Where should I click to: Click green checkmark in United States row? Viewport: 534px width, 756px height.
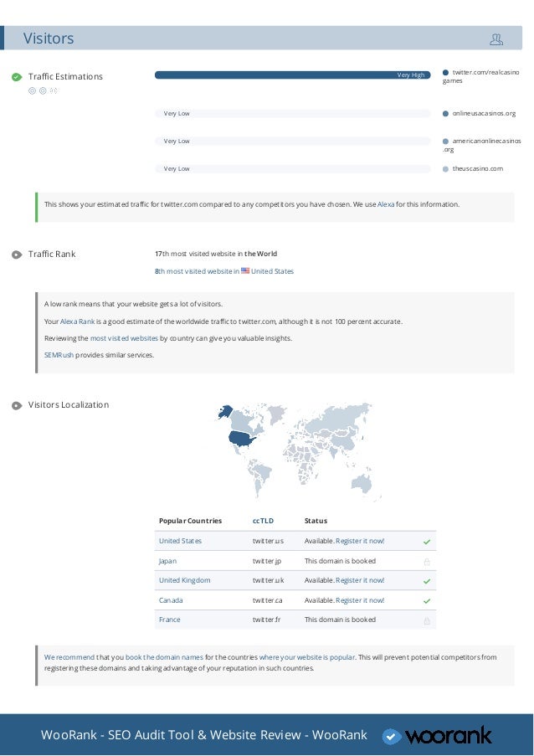pyautogui.click(x=427, y=542)
